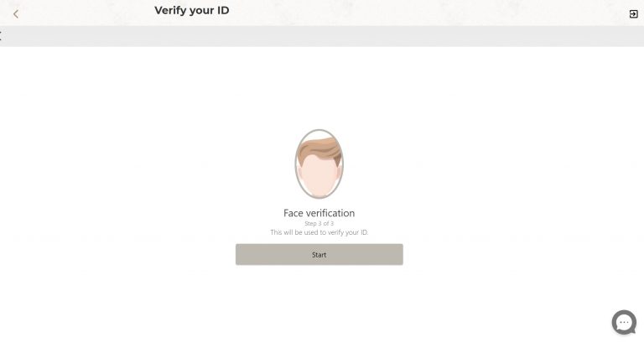The image size is (644, 343).
Task: Select the "Face verification" heading
Action: [x=319, y=213]
